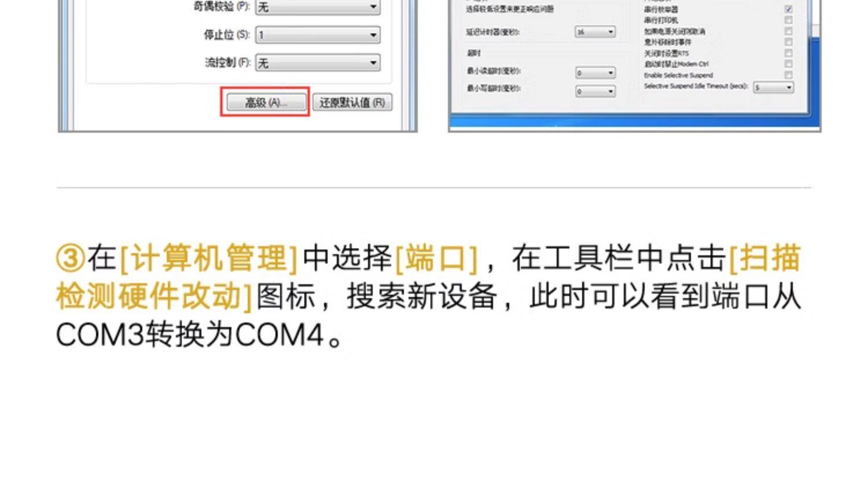Click the 还原默认值 (R) button
Image resolution: width=868 pixels, height=490 pixels.
pos(352,102)
